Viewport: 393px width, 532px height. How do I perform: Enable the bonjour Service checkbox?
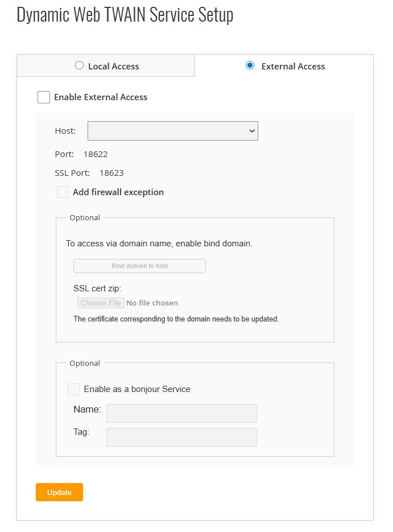[74, 389]
